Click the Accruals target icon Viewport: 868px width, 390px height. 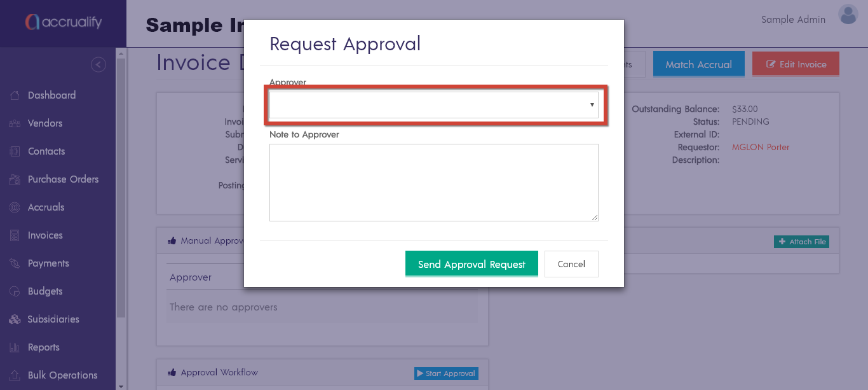pyautogui.click(x=15, y=207)
